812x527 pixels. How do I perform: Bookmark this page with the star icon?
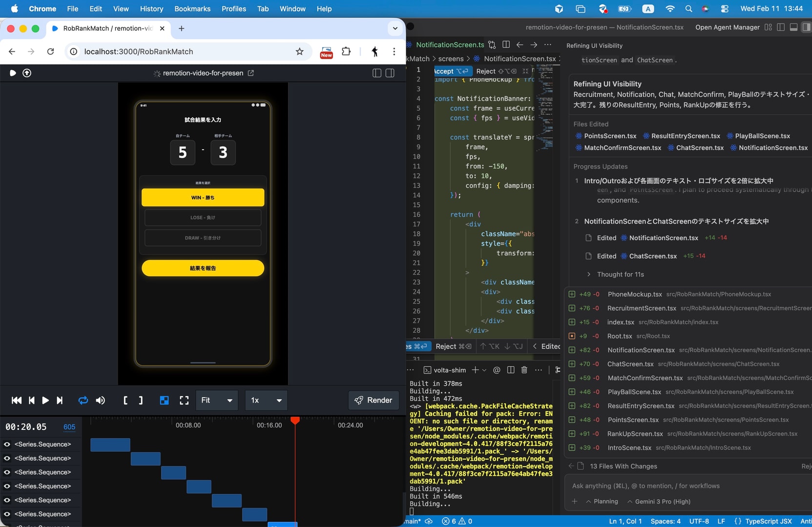point(300,52)
